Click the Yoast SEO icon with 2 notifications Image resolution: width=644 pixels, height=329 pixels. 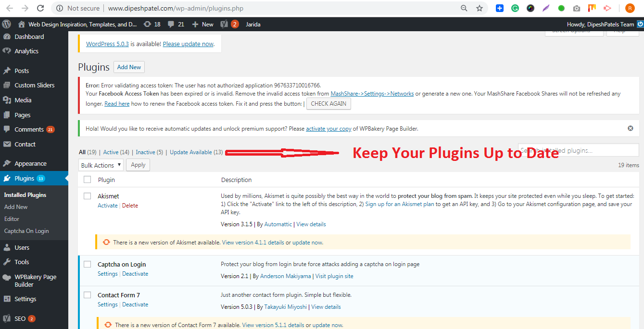click(x=229, y=24)
